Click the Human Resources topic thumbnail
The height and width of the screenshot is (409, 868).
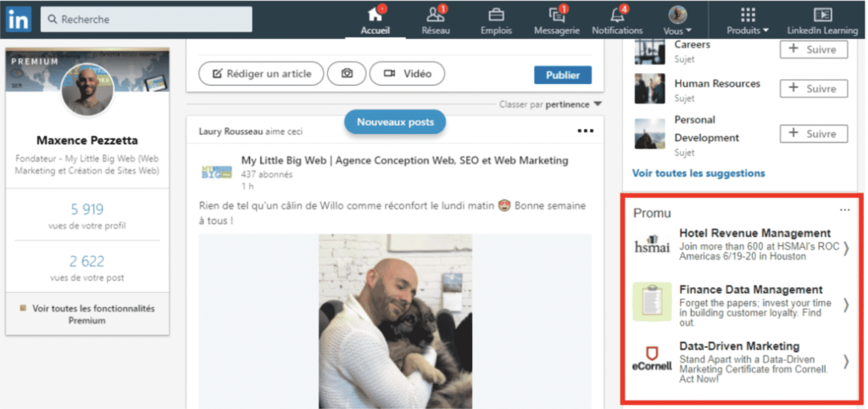650,88
